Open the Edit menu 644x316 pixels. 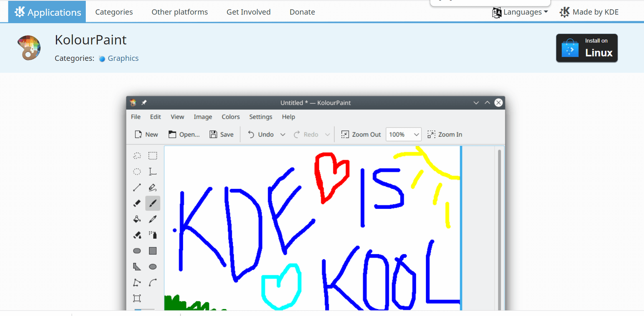[x=155, y=117]
